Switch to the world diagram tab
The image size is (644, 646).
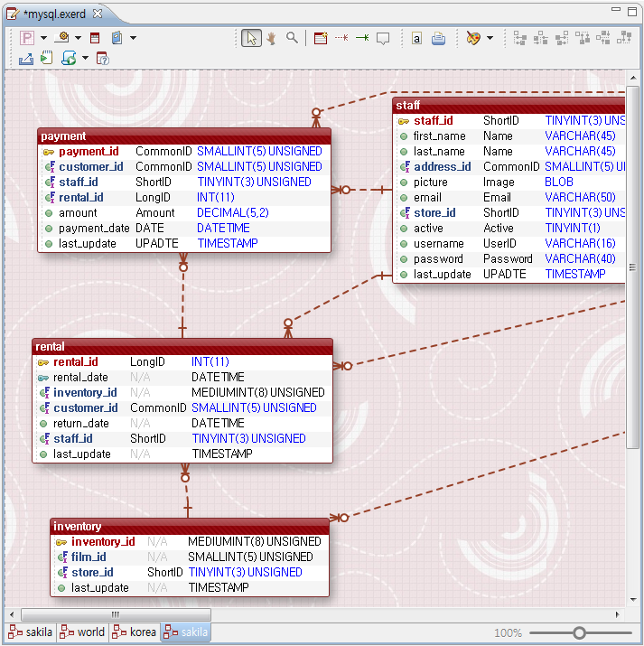(83, 632)
